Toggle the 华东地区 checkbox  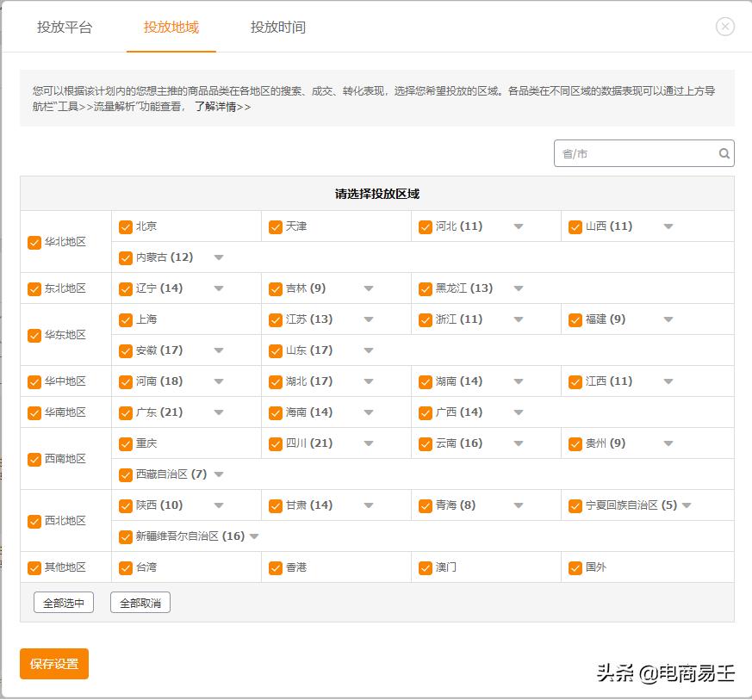[x=34, y=336]
